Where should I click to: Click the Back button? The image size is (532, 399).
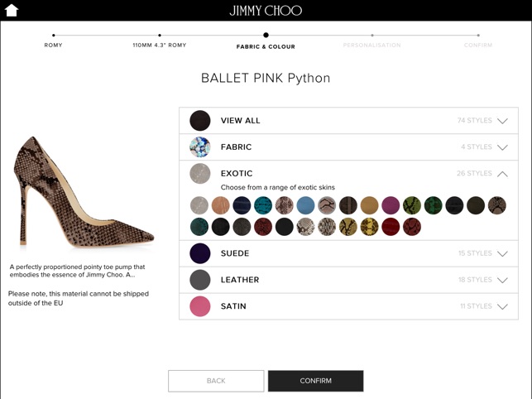coord(216,381)
